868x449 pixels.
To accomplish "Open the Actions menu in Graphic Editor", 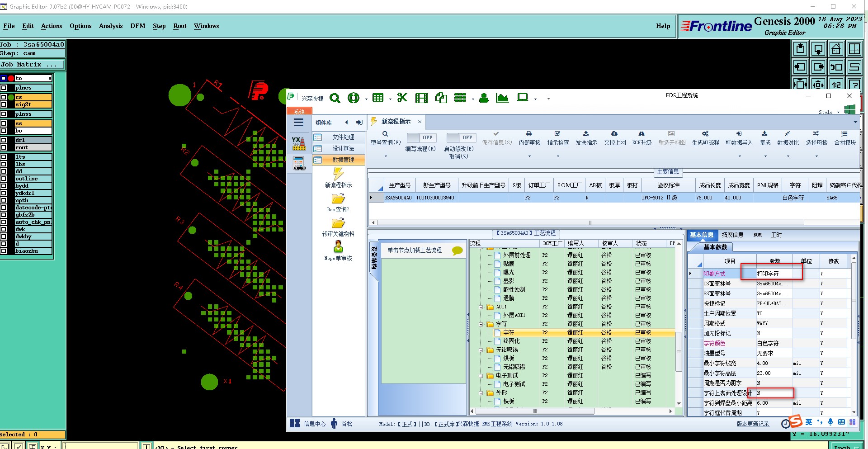I will pos(52,26).
